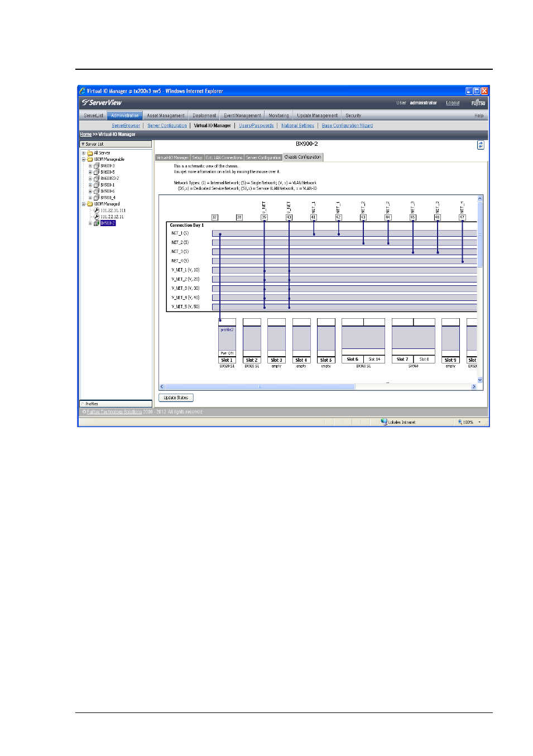Open the Monitoring menu
The image size is (533, 756).
tap(278, 116)
